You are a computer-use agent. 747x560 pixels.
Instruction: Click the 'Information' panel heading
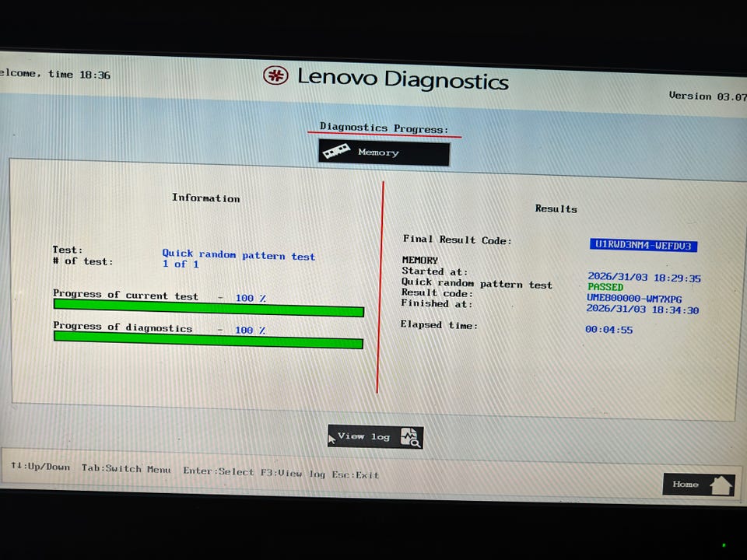(x=205, y=198)
